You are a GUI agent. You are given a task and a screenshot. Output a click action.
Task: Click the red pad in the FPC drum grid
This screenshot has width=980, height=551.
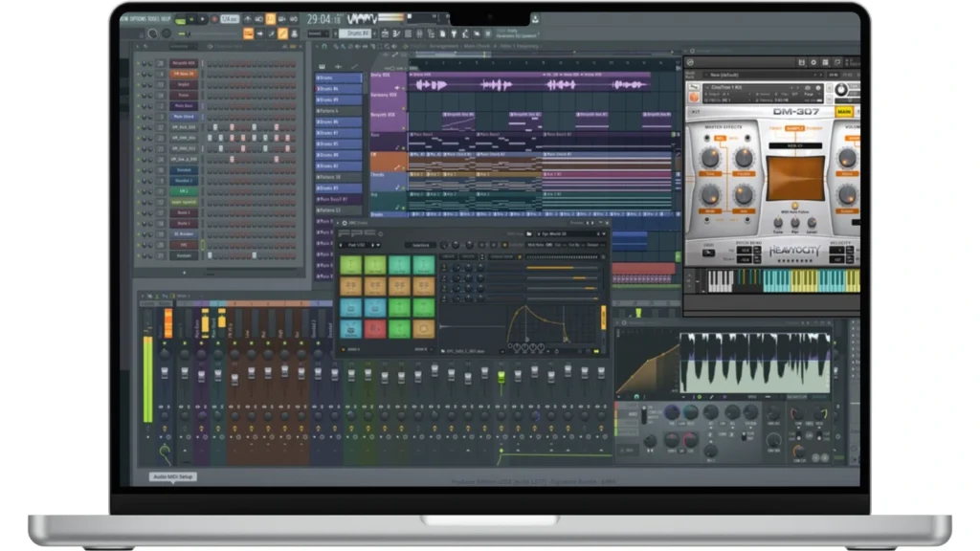(x=375, y=328)
